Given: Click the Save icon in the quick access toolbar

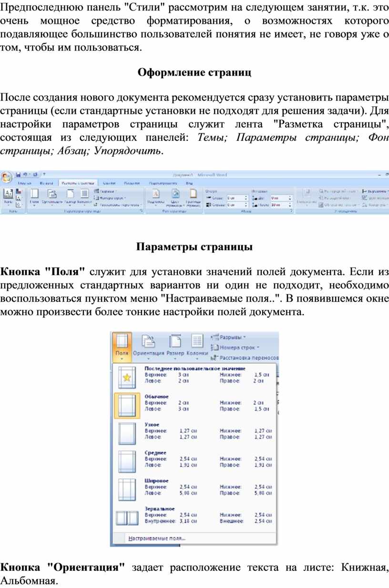Looking at the screenshot, I should tap(19, 175).
